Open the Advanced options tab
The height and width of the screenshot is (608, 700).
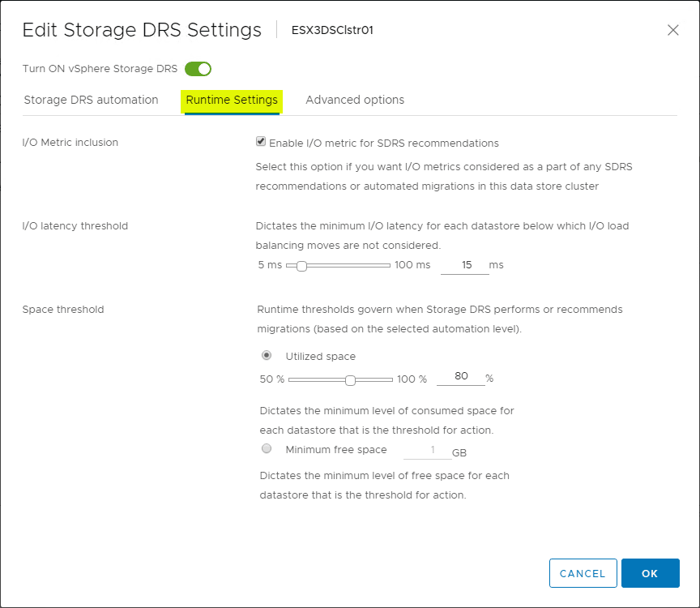(355, 100)
